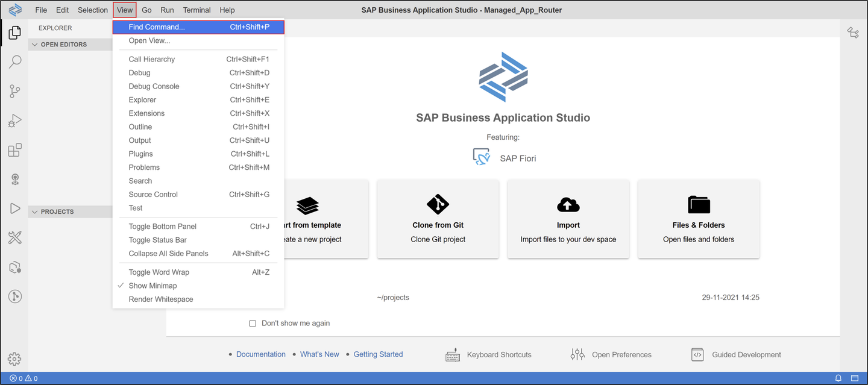The height and width of the screenshot is (385, 868).
Task: Click the Start from template layers icon
Action: pos(307,205)
